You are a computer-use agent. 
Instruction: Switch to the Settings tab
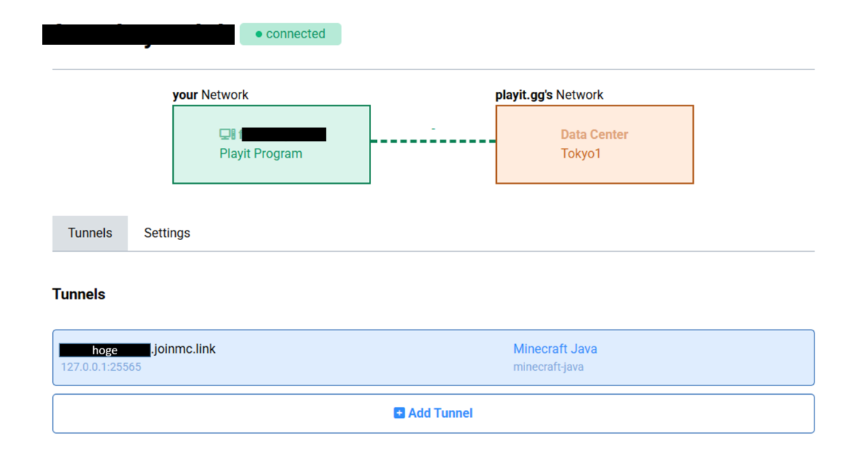tap(167, 233)
